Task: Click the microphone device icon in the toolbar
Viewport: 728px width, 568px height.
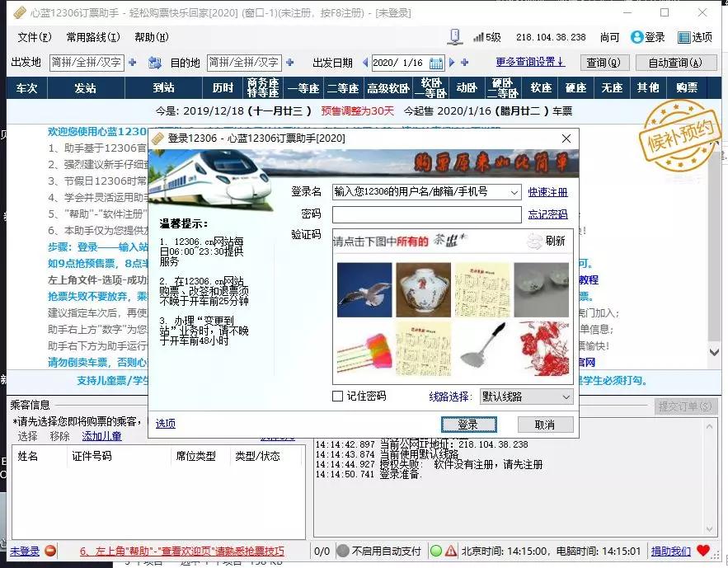Action: pyautogui.click(x=453, y=35)
